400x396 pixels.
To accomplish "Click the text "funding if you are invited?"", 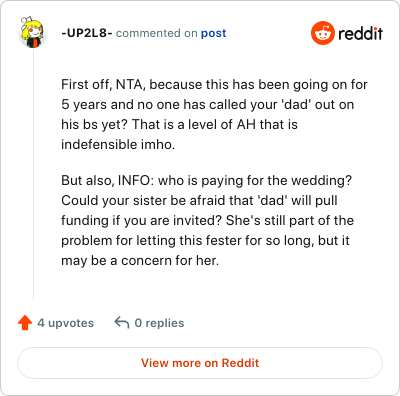I will click(142, 220).
